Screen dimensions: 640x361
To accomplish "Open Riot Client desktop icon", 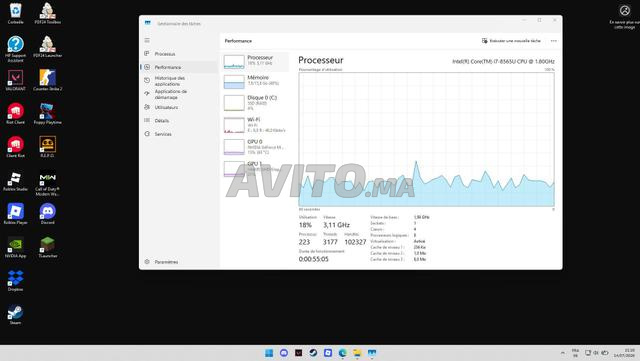I will (x=16, y=114).
